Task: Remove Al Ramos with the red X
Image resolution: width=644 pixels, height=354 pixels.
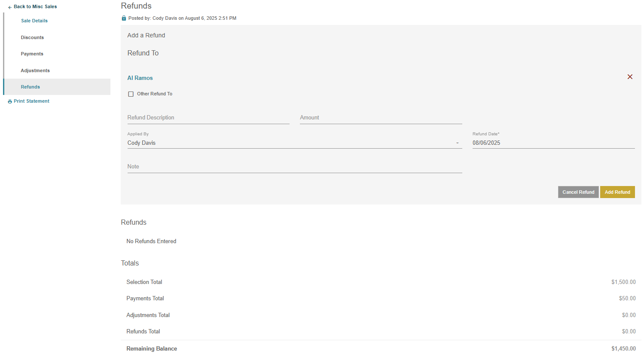Action: pyautogui.click(x=630, y=77)
